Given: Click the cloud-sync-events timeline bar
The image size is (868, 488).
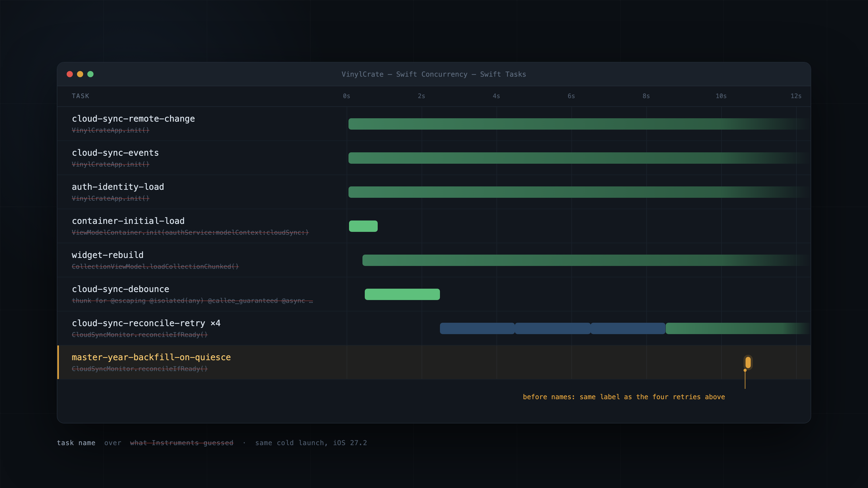Looking at the screenshot, I should click(x=579, y=158).
